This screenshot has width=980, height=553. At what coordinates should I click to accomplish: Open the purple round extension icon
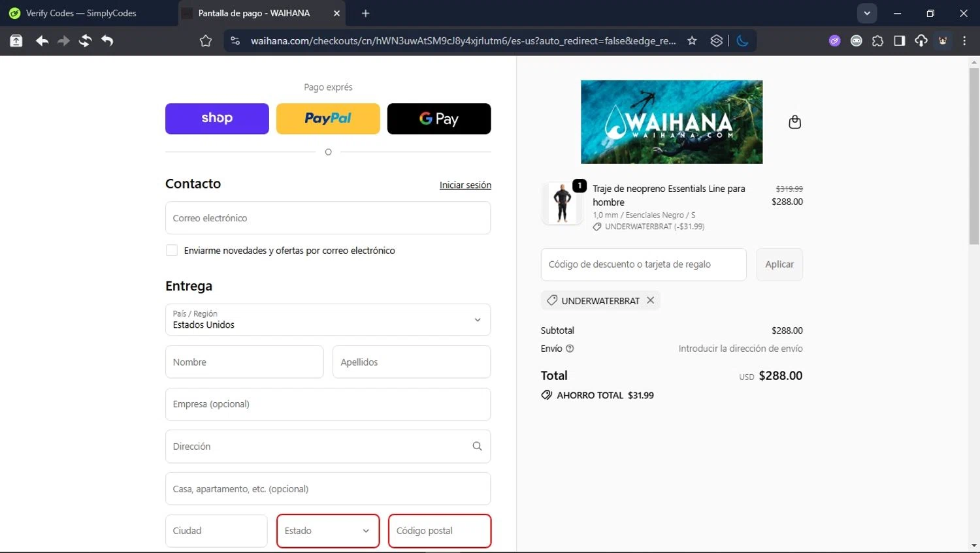pyautogui.click(x=834, y=41)
